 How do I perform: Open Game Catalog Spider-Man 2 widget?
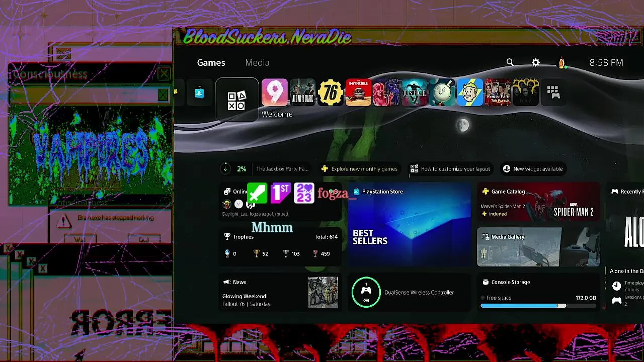click(x=538, y=202)
